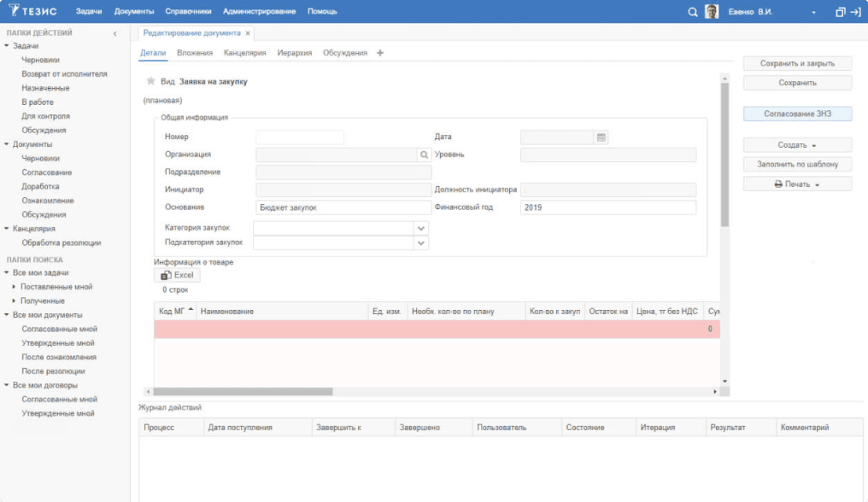Viewport: 868px width, 502px height.
Task: Click the user avatar picture
Action: (712, 12)
